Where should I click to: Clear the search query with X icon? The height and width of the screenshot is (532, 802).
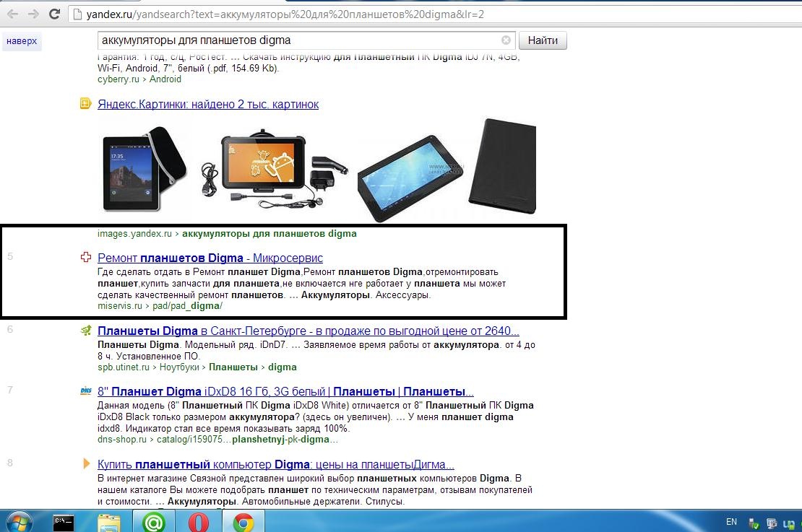pyautogui.click(x=506, y=40)
